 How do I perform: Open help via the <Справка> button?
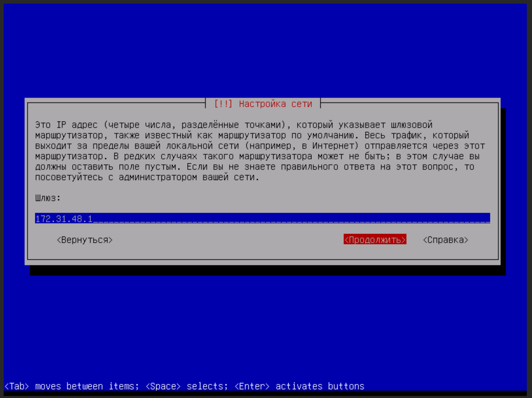[x=445, y=240]
